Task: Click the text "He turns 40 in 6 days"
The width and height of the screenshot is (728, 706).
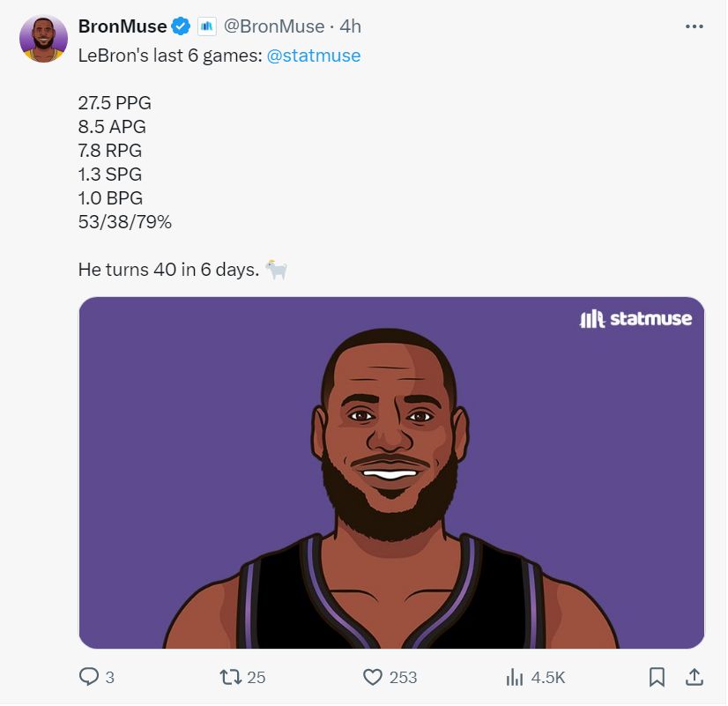Action: tap(167, 270)
